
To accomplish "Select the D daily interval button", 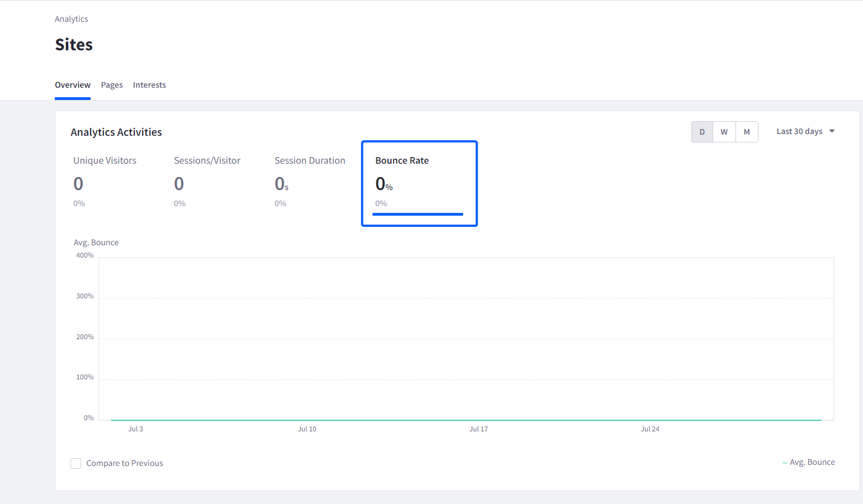I will click(x=702, y=132).
